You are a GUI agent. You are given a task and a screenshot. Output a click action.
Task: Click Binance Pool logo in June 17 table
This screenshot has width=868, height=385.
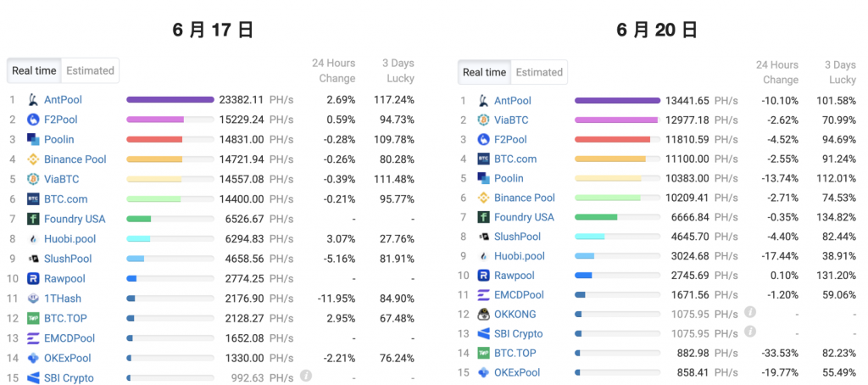point(34,159)
